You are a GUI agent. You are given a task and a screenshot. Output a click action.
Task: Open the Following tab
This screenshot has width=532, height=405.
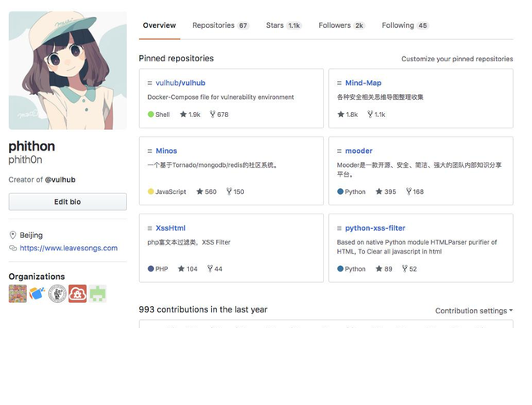(405, 25)
